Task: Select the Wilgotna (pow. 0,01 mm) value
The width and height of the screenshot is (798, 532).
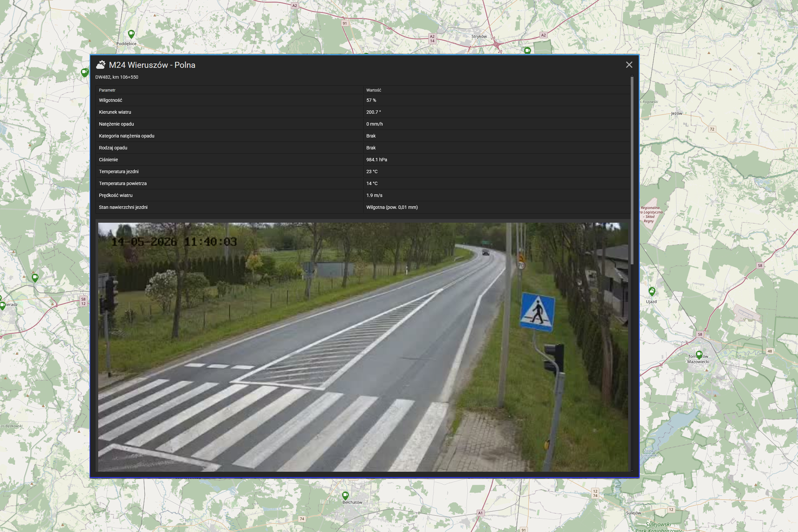Action: tap(392, 207)
